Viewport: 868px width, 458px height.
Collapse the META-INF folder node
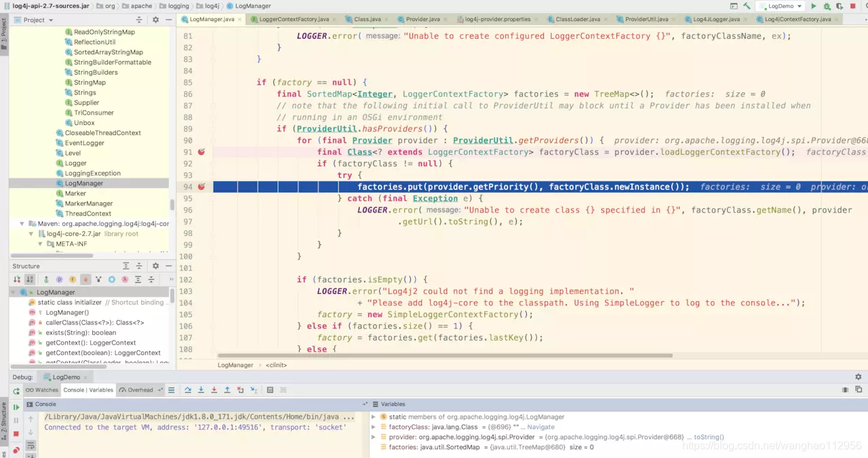(41, 244)
